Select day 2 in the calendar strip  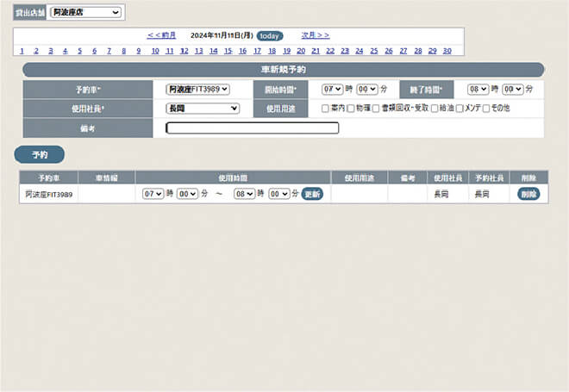(36, 51)
